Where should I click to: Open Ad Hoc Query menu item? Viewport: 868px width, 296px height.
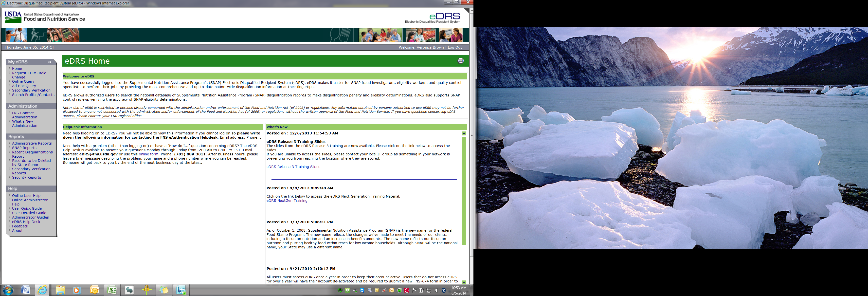click(x=24, y=86)
